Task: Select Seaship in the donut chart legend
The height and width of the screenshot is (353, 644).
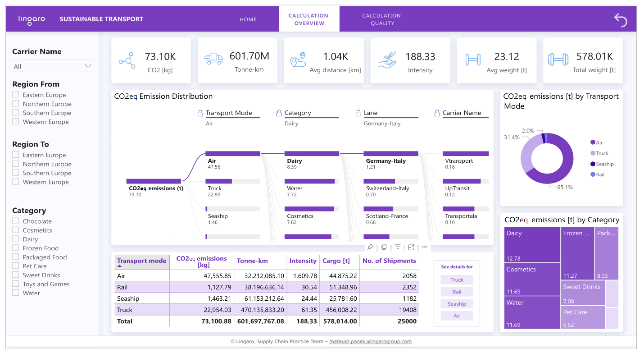Action: coord(602,164)
